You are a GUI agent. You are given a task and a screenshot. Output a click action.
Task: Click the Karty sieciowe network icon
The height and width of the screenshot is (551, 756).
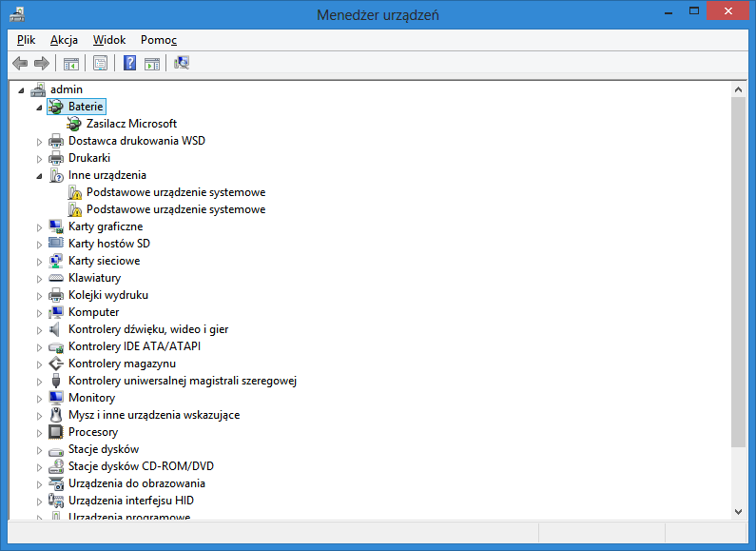tap(56, 261)
